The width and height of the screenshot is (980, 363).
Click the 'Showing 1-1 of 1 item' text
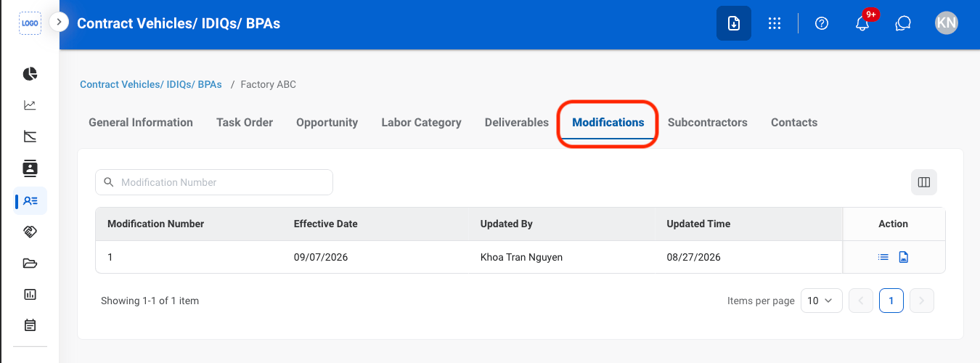(x=150, y=301)
